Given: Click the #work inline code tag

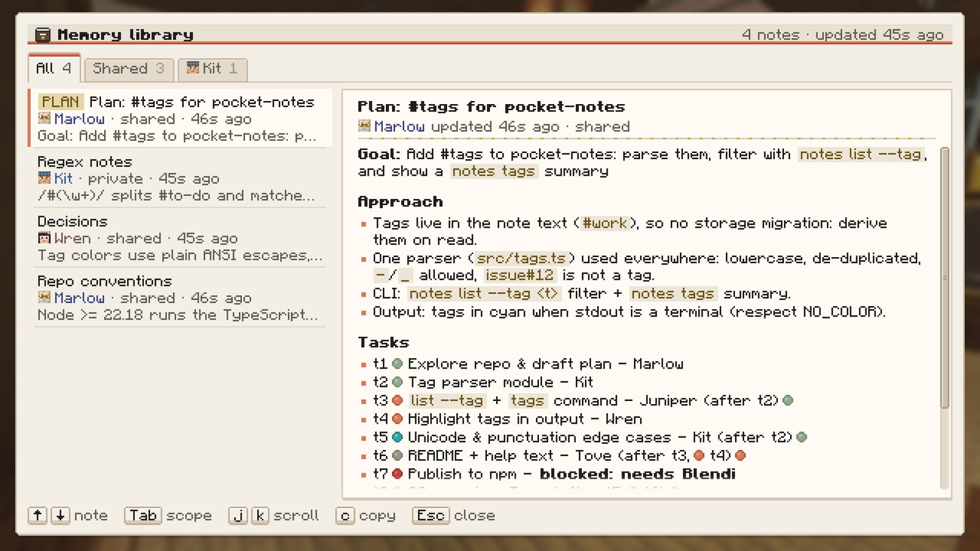Looking at the screenshot, I should coord(605,223).
